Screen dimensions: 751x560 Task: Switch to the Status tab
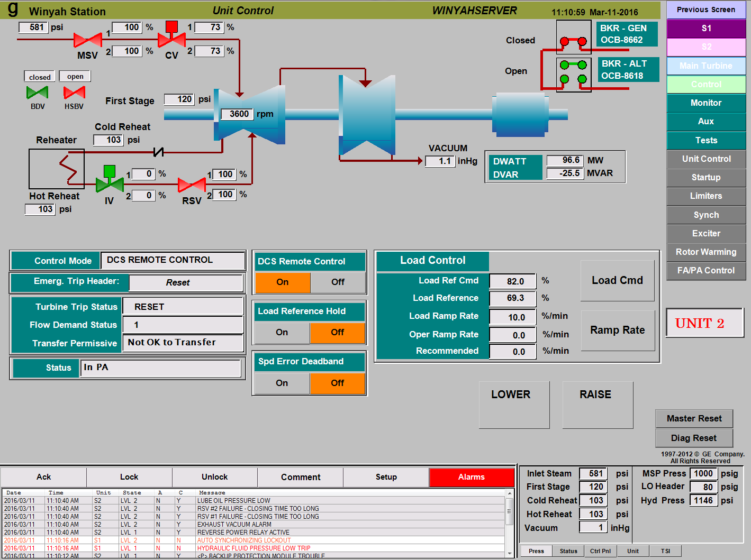(x=568, y=551)
